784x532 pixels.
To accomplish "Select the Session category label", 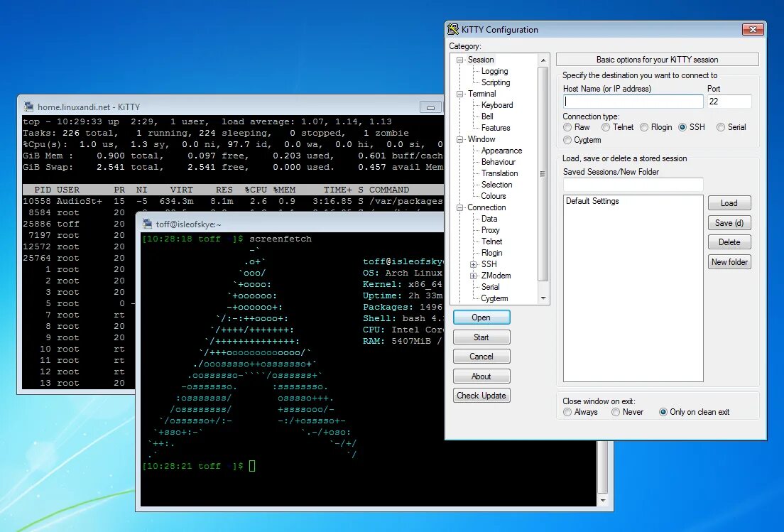I will 481,60.
